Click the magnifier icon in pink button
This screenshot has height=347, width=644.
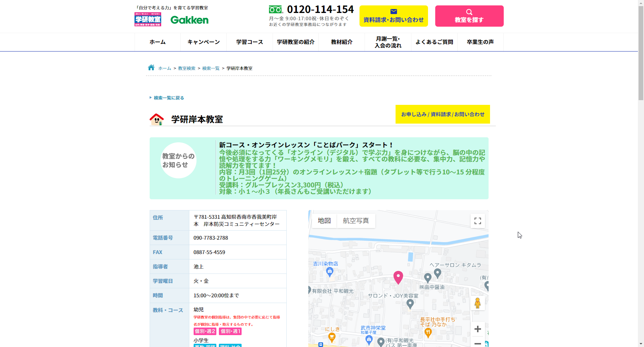click(469, 12)
